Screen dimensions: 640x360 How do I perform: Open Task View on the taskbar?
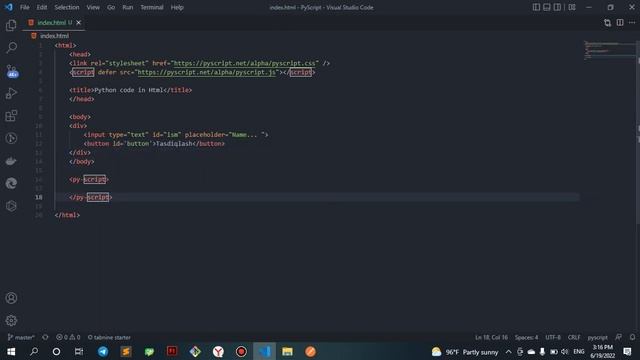coord(79,351)
